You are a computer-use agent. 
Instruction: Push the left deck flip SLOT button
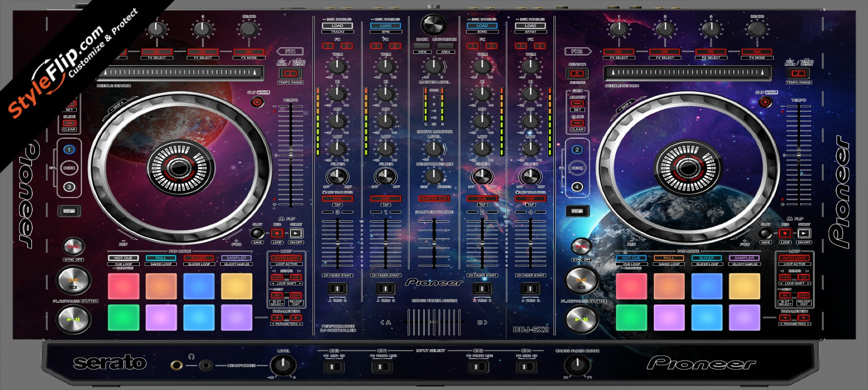(257, 233)
